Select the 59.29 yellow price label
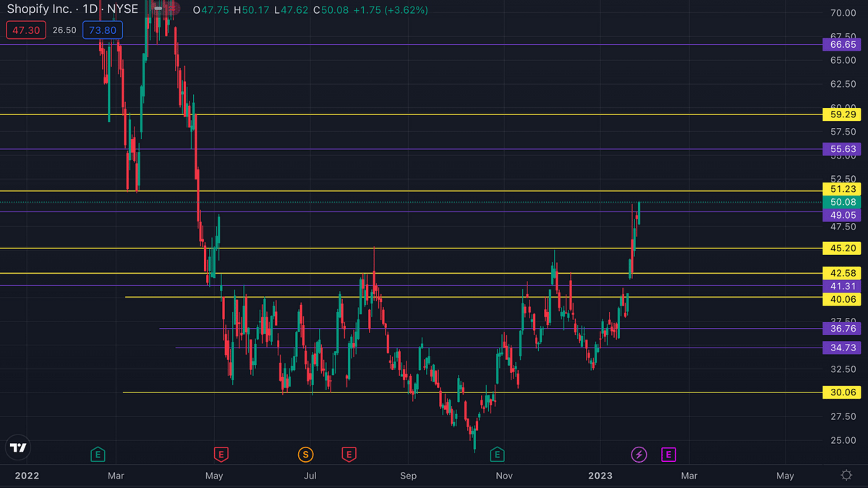This screenshot has height=488, width=868. click(x=843, y=114)
